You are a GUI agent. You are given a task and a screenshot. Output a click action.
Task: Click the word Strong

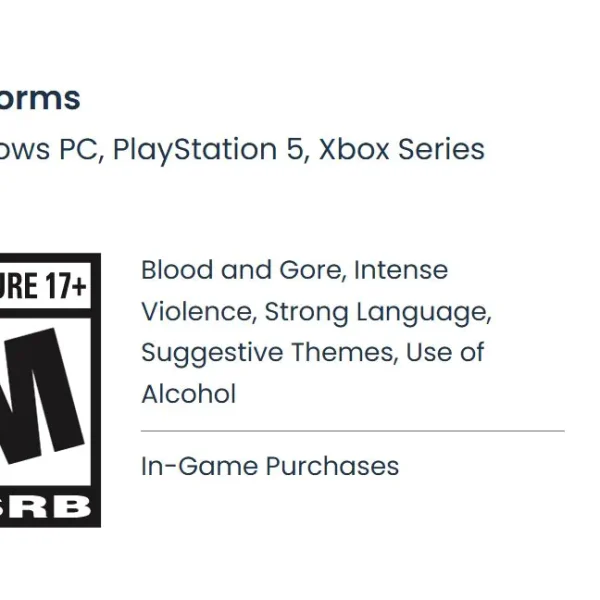point(307,313)
